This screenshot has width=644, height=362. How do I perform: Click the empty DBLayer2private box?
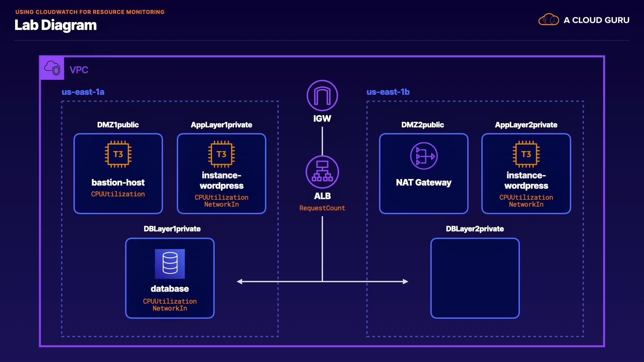tap(475, 278)
